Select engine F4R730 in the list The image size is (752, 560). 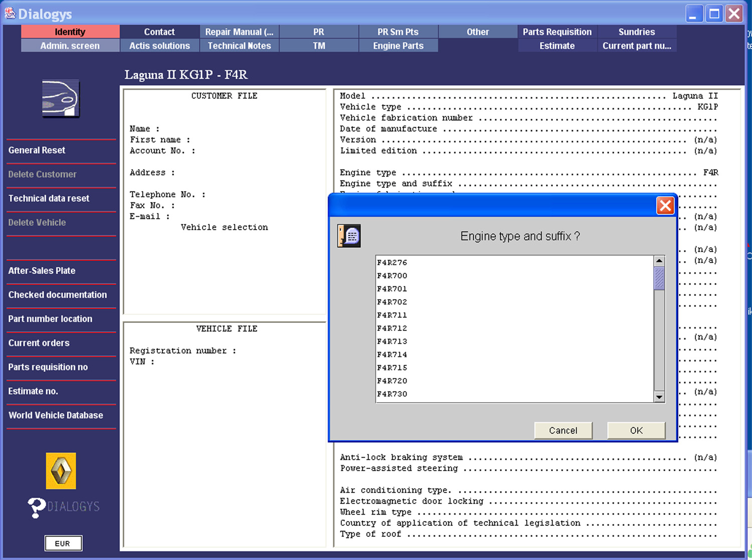coord(515,394)
